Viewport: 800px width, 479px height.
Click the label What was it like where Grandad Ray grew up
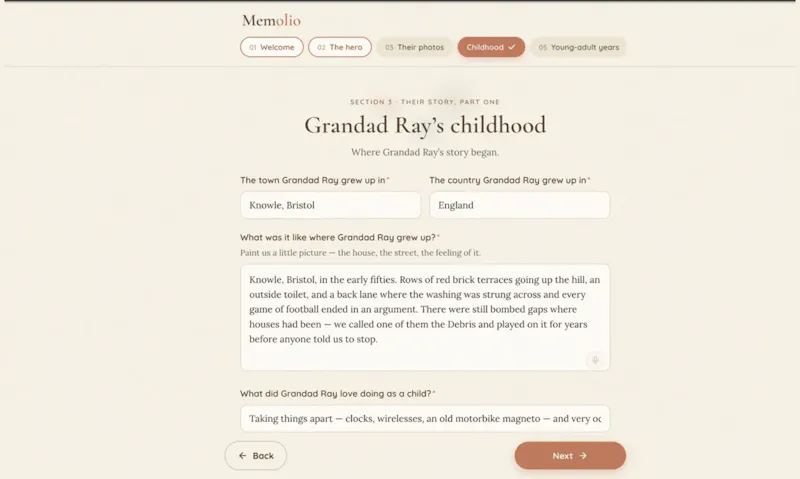[338, 237]
